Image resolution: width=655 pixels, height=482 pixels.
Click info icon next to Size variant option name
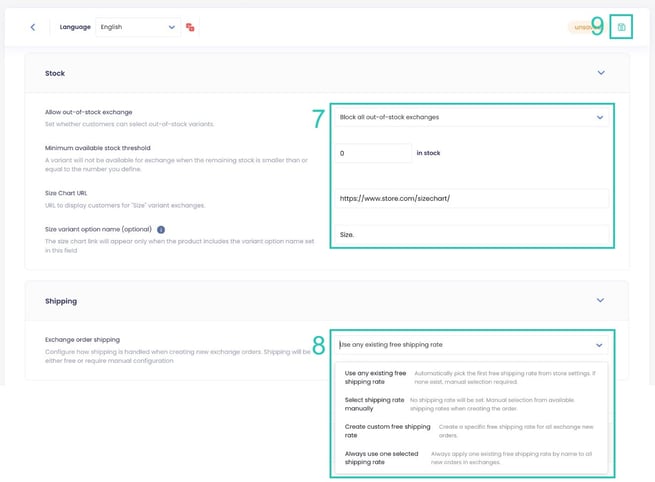pyautogui.click(x=161, y=229)
